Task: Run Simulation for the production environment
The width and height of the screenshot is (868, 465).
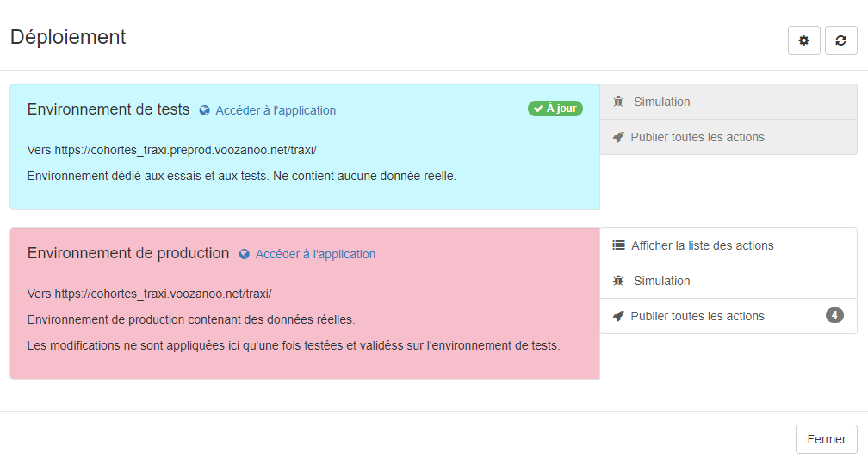Action: tap(728, 281)
